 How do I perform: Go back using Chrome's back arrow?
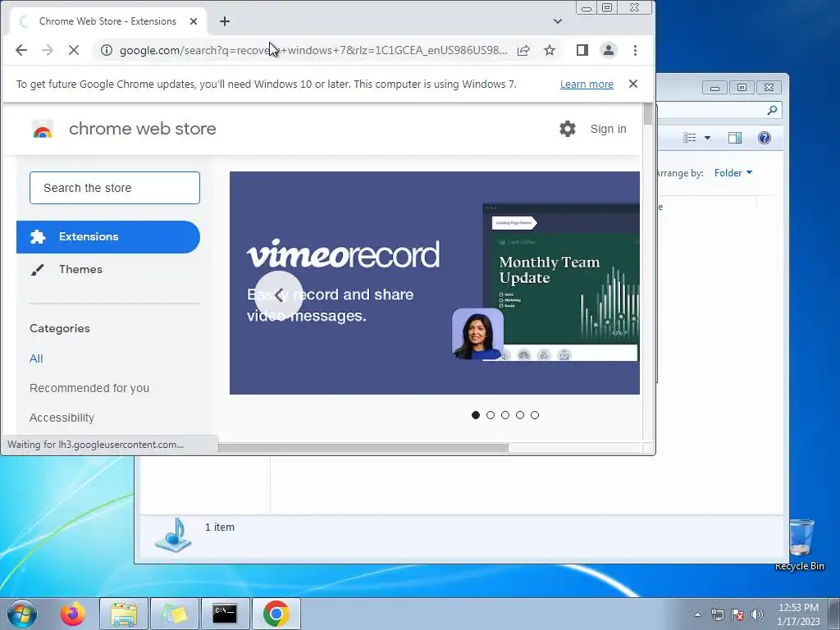(21, 50)
